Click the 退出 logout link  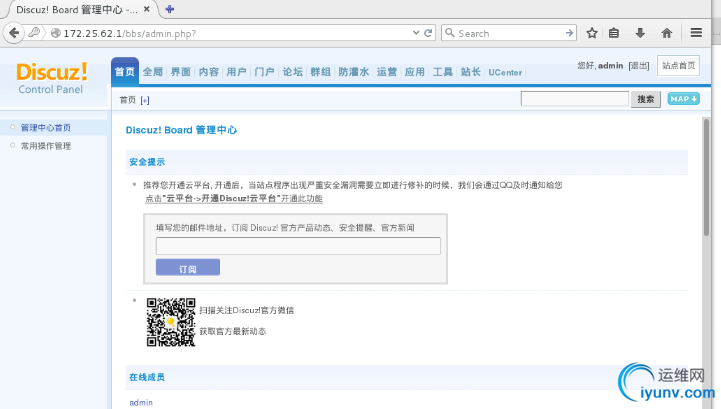(639, 66)
